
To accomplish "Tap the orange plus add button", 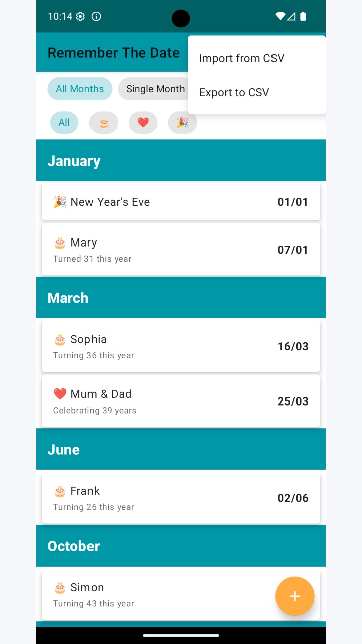I will tap(295, 596).
